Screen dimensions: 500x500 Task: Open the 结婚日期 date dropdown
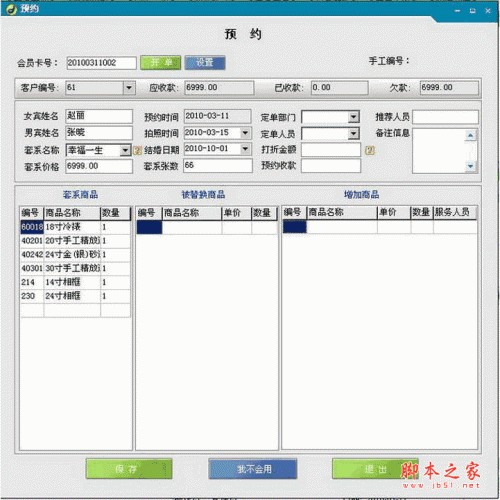tap(245, 149)
